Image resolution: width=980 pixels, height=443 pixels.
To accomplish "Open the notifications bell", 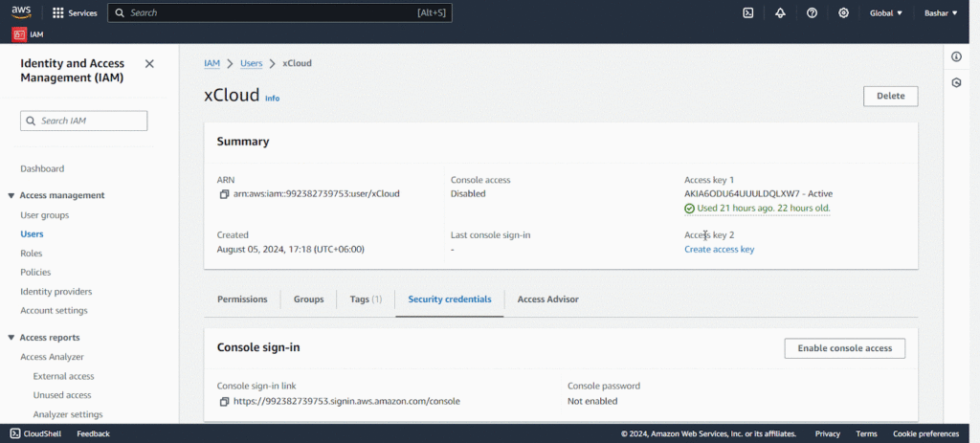I will 780,12.
